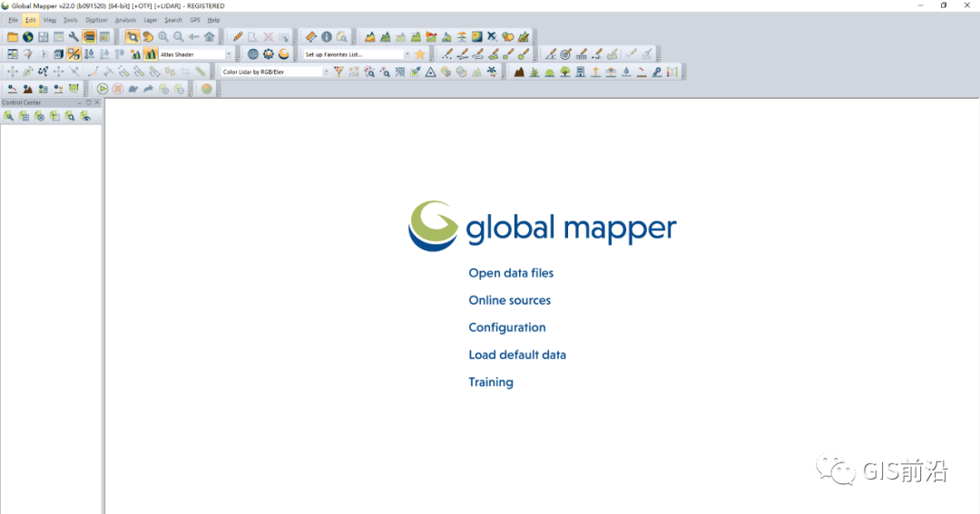Select the create point pencil-with-dots tool
The width and height of the screenshot is (980, 514).
(446, 54)
